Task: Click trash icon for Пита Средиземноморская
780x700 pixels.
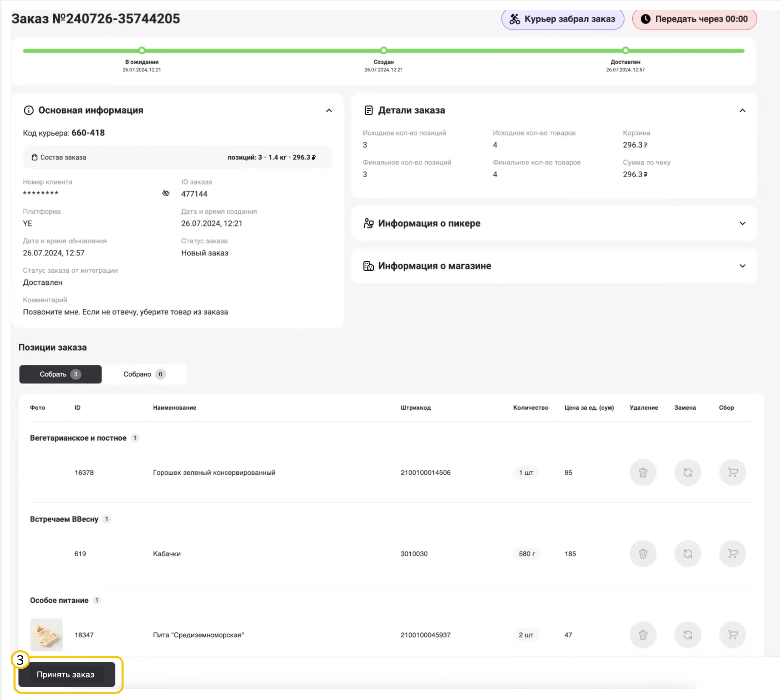Action: tap(643, 635)
